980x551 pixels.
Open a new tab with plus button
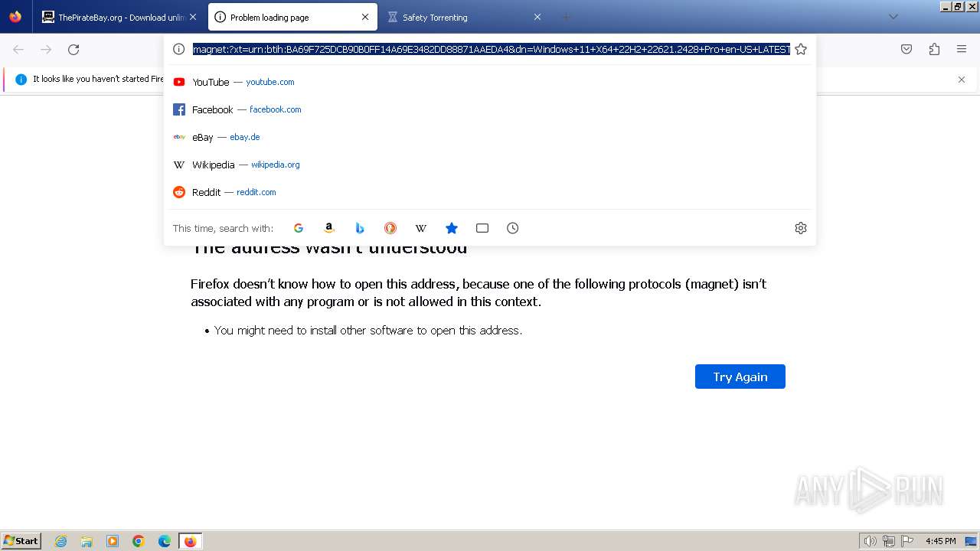[567, 17]
